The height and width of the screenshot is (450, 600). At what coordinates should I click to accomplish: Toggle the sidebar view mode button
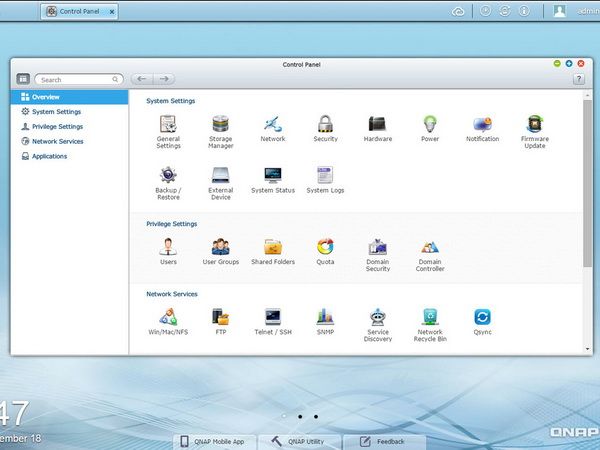(x=23, y=79)
